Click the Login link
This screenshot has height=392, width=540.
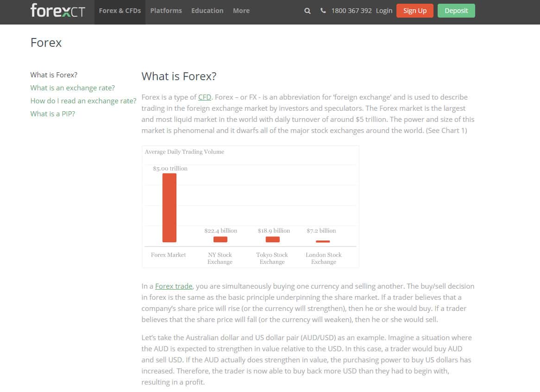pos(384,11)
